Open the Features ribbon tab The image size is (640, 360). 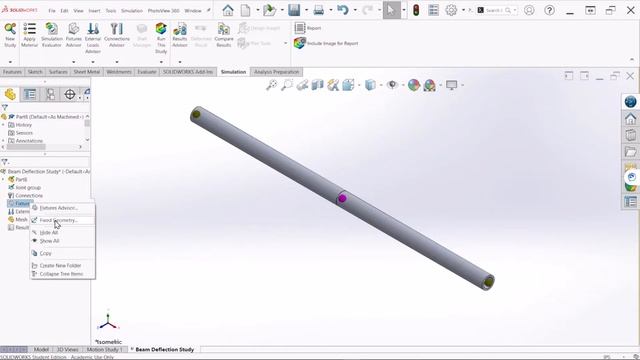point(12,72)
